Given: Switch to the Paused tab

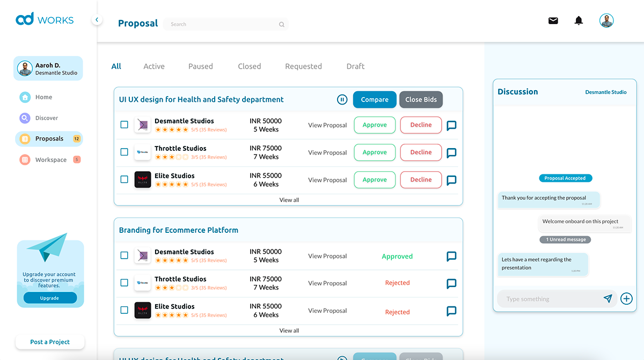Looking at the screenshot, I should point(201,67).
